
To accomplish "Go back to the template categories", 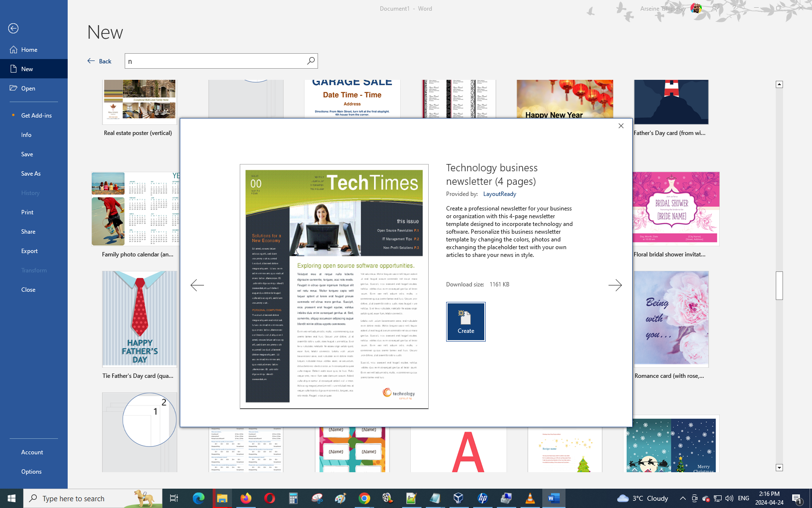I will pyautogui.click(x=100, y=61).
